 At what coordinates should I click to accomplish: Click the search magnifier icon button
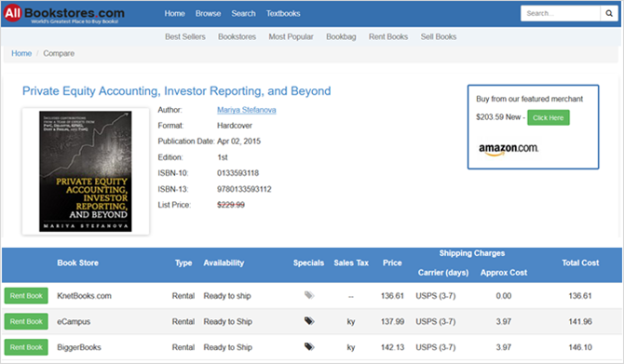click(609, 14)
